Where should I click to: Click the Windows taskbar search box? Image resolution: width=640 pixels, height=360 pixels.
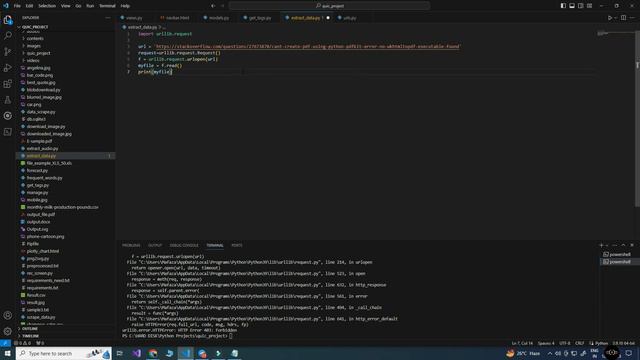tap(64, 353)
